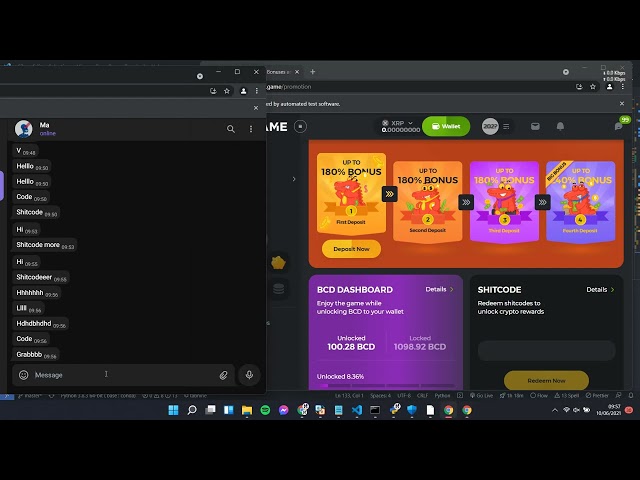
Task: Open Ma contact profile avatar
Action: pyautogui.click(x=24, y=129)
